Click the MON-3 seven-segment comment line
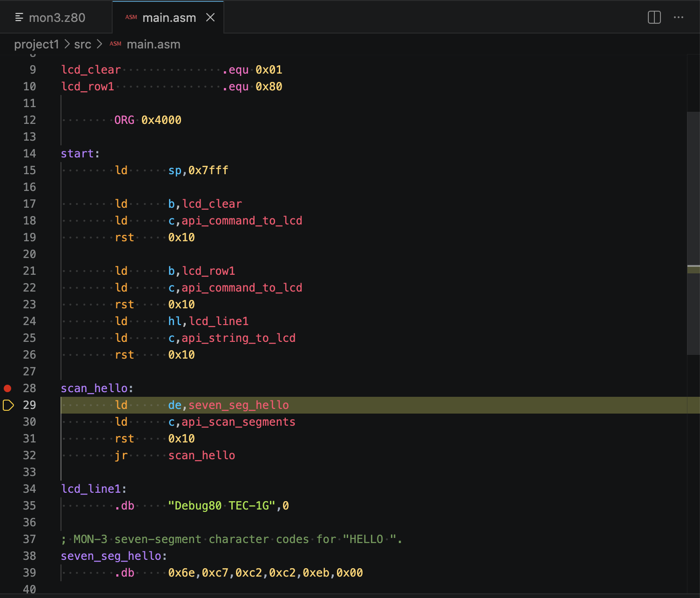 [x=232, y=539]
